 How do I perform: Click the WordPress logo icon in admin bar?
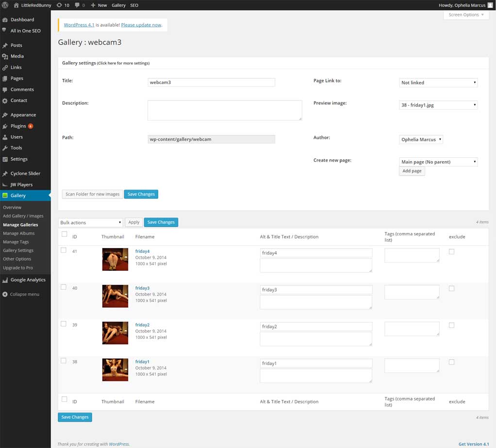pos(5,5)
